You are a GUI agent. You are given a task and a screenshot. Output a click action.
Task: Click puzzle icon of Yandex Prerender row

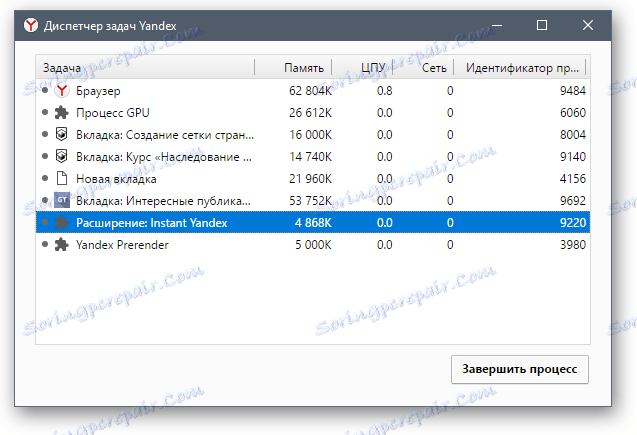click(61, 245)
